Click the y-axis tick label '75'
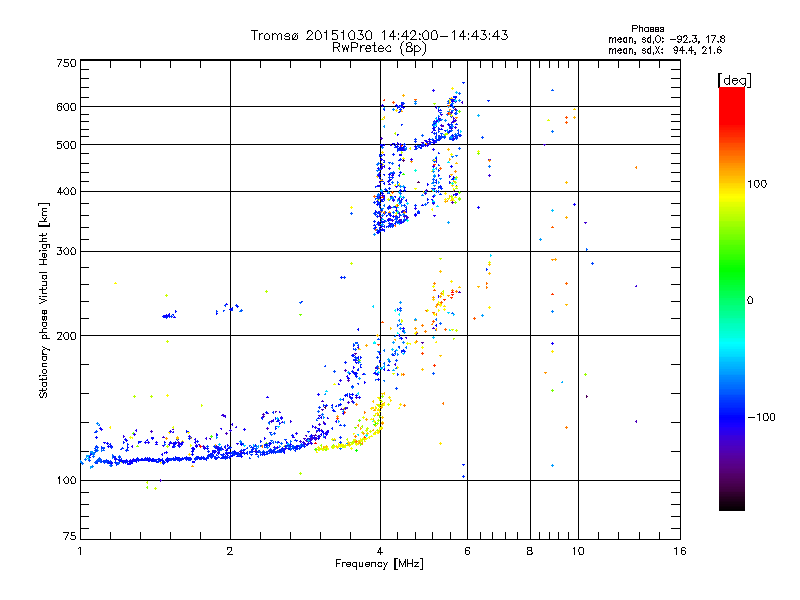800x600 pixels. (70, 536)
